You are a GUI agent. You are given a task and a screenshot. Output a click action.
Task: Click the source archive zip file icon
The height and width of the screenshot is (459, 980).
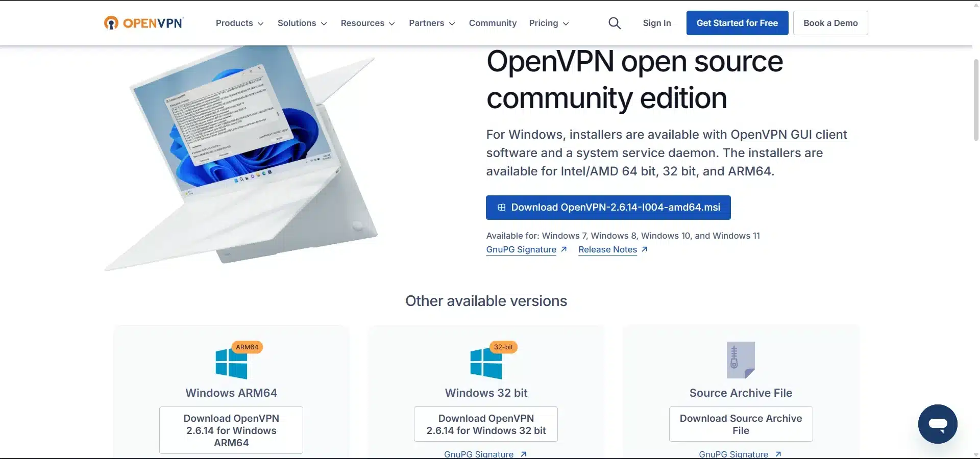[x=741, y=360]
